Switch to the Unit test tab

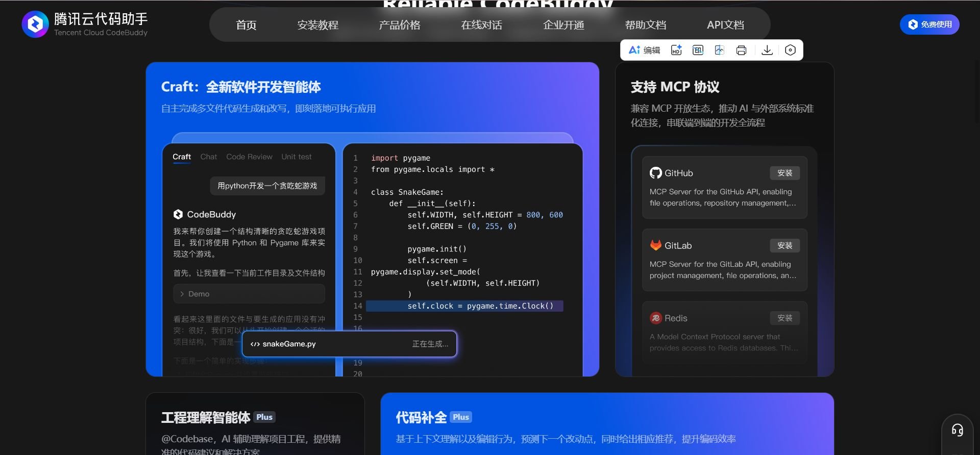[x=296, y=157]
